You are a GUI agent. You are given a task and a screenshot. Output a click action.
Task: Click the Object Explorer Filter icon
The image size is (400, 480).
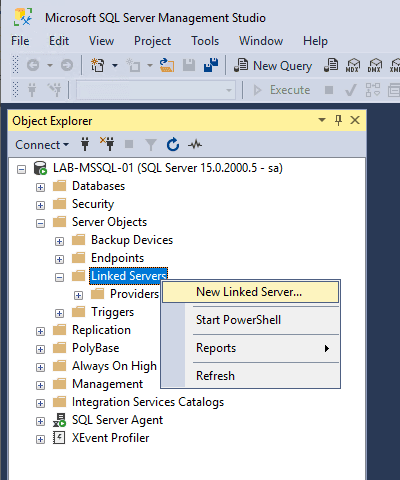coord(151,145)
